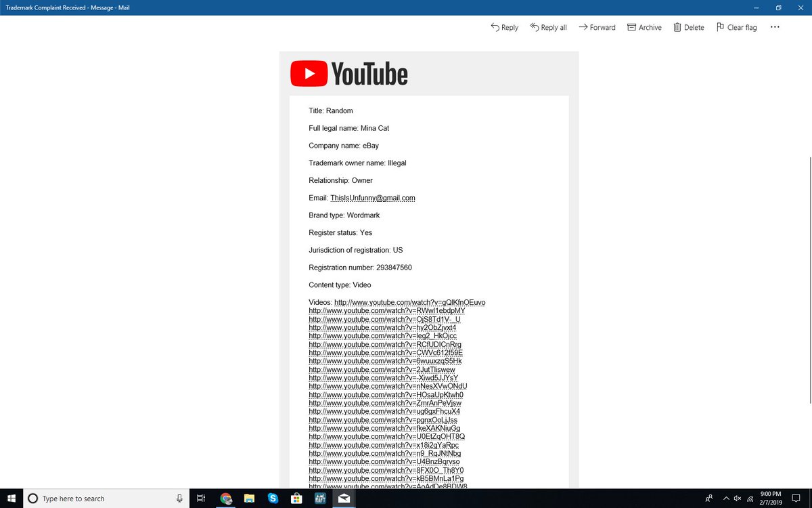Click 'Content type: Video' text
Viewport: 812px width, 508px height.
pyautogui.click(x=340, y=285)
